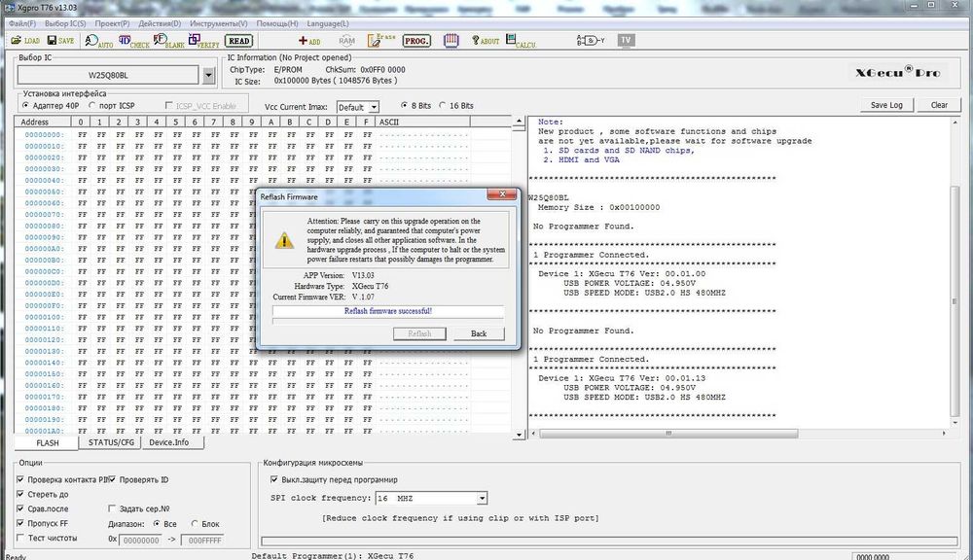Open the Vcc Current Imax dropdown
This screenshot has width=973, height=560.
tap(373, 107)
